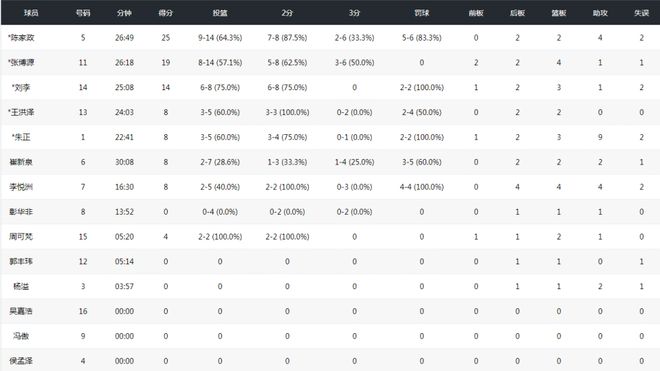Click the 球员 column header

31,13
